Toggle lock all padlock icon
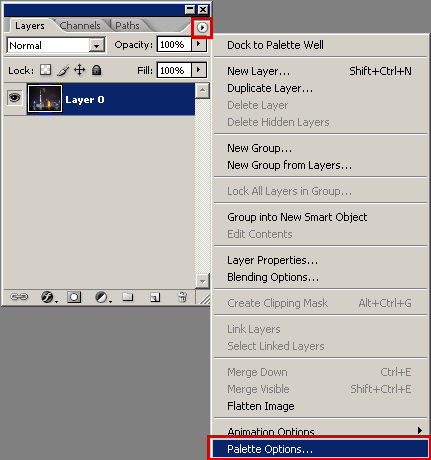 coord(97,70)
